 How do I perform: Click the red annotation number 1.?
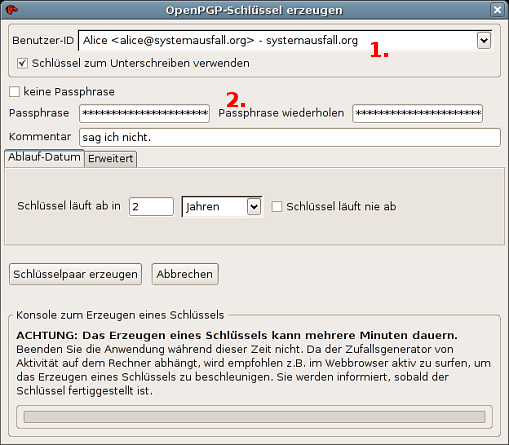(x=379, y=50)
